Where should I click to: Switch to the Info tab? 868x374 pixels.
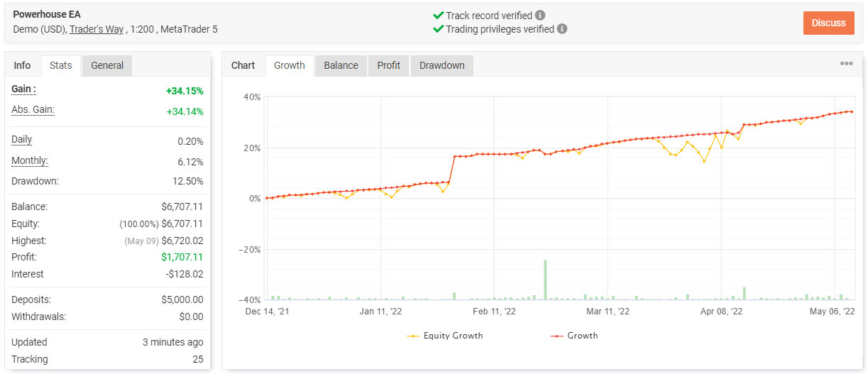(x=23, y=65)
